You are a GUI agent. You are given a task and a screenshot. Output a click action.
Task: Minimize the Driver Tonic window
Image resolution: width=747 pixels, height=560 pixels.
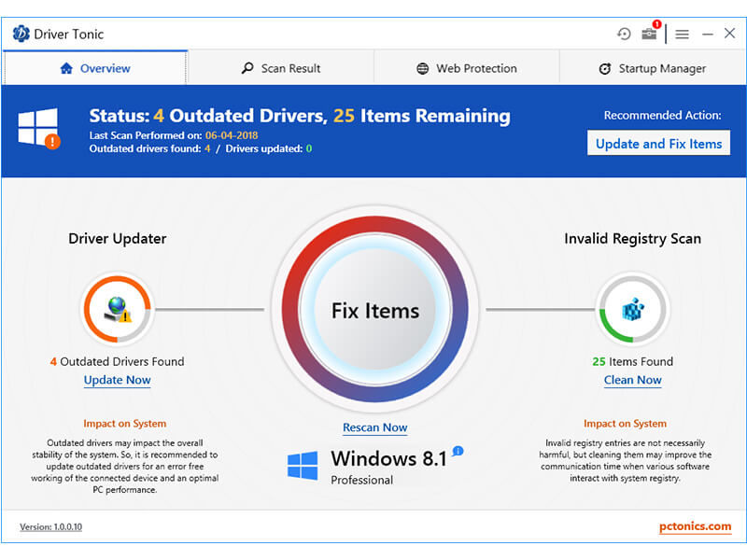point(708,35)
